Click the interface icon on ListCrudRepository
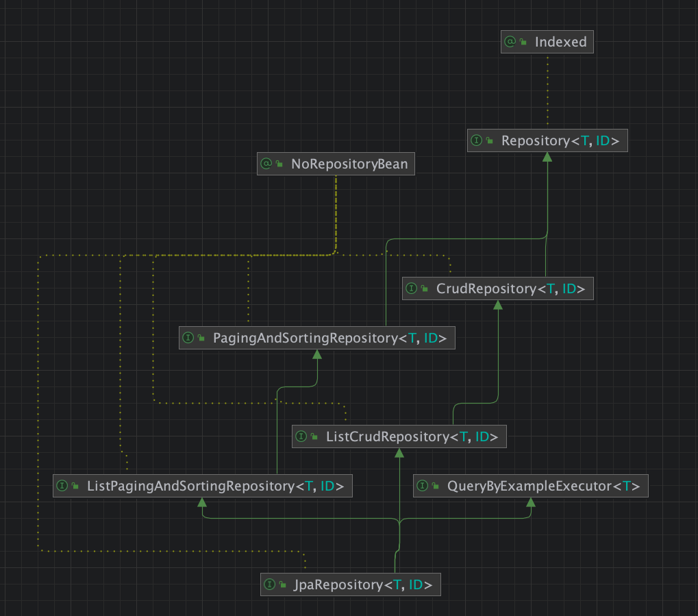 tap(301, 436)
